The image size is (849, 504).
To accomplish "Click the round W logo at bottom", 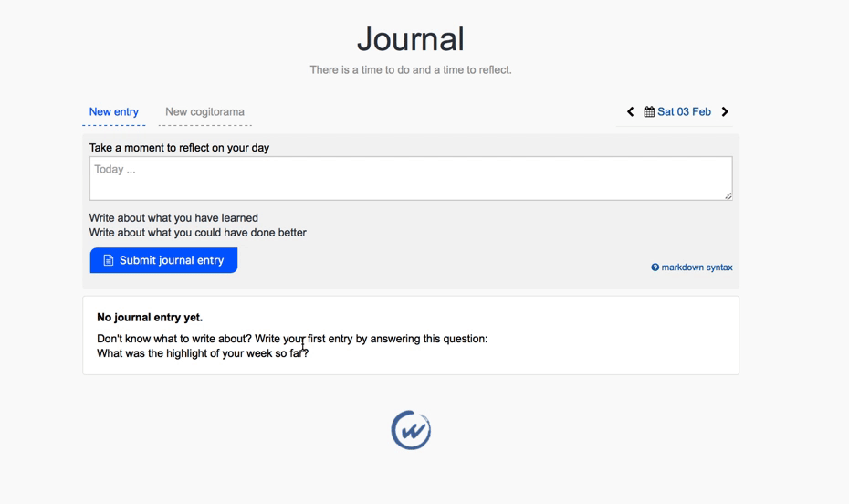I will pos(411,430).
